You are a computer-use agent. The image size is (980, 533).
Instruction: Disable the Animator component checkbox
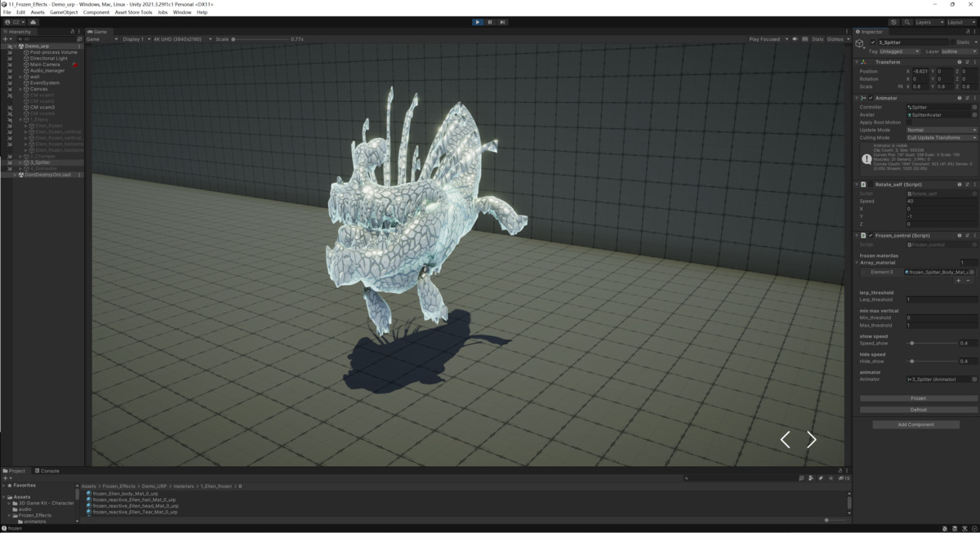871,98
